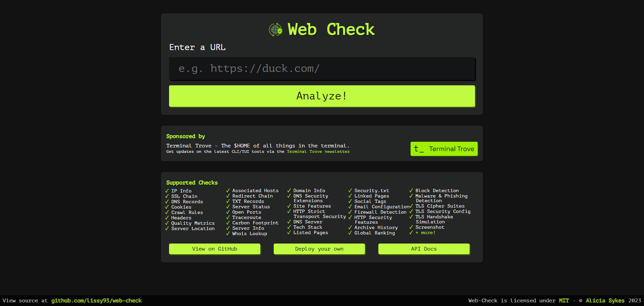The width and height of the screenshot is (644, 306).
Task: Click the 'Security.txt' check item
Action: [x=372, y=190]
